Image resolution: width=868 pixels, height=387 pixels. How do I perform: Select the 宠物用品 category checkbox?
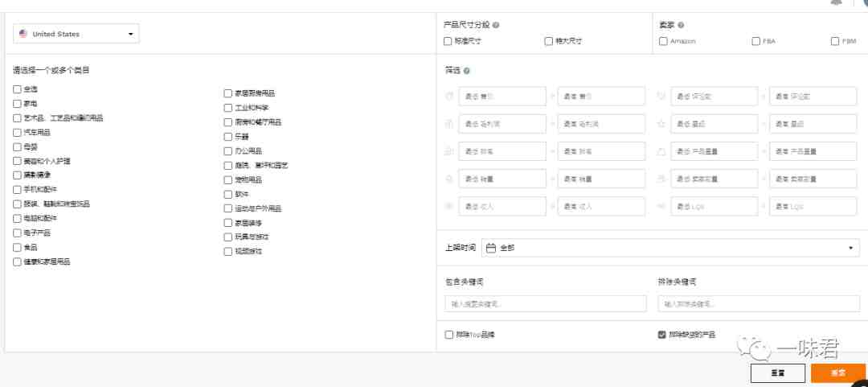[228, 179]
